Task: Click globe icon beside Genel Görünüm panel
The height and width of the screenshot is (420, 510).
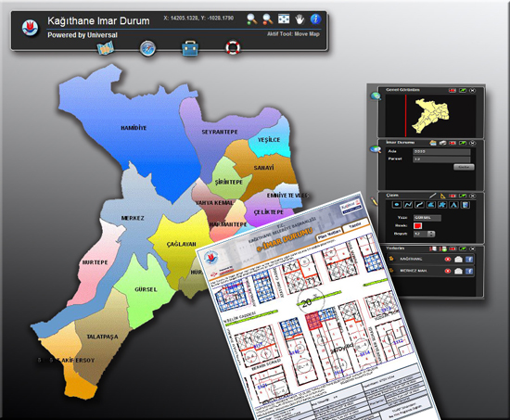Action: pos(376,96)
